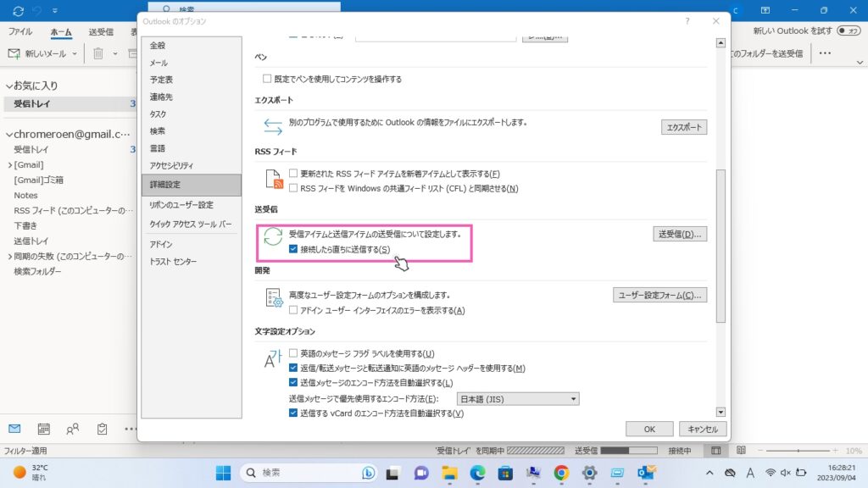Uncheck 接続したら直ちに送信する checkbox
The height and width of the screenshot is (488, 868).
coord(293,249)
